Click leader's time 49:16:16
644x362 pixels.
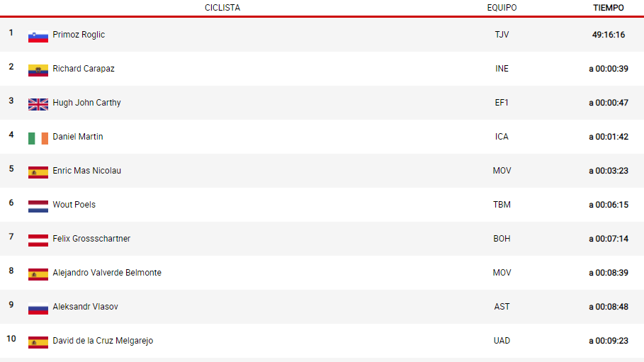click(x=609, y=35)
